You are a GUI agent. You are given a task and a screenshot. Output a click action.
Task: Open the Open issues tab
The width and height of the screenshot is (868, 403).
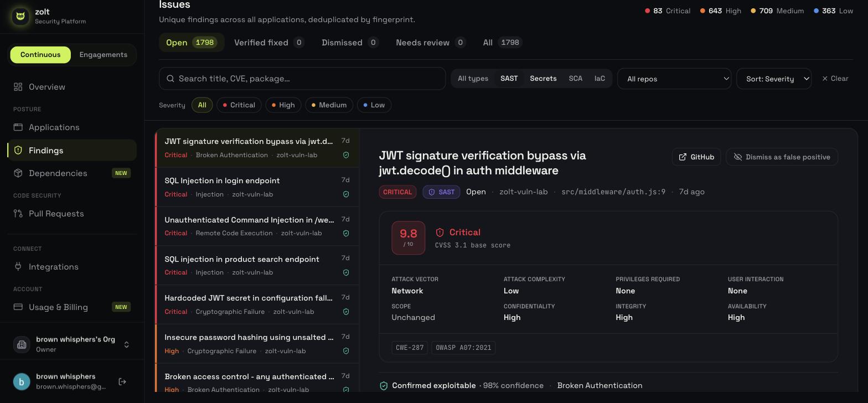point(192,43)
